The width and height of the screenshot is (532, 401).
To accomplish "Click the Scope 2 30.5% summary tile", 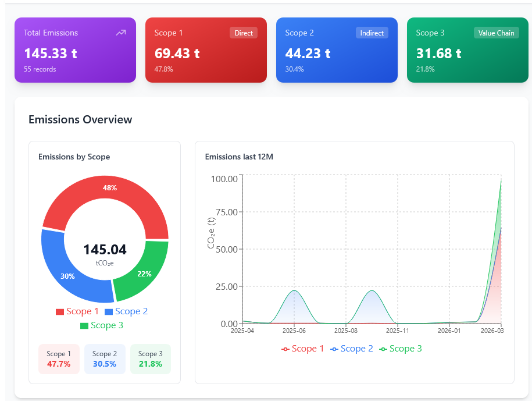I will coord(105,359).
